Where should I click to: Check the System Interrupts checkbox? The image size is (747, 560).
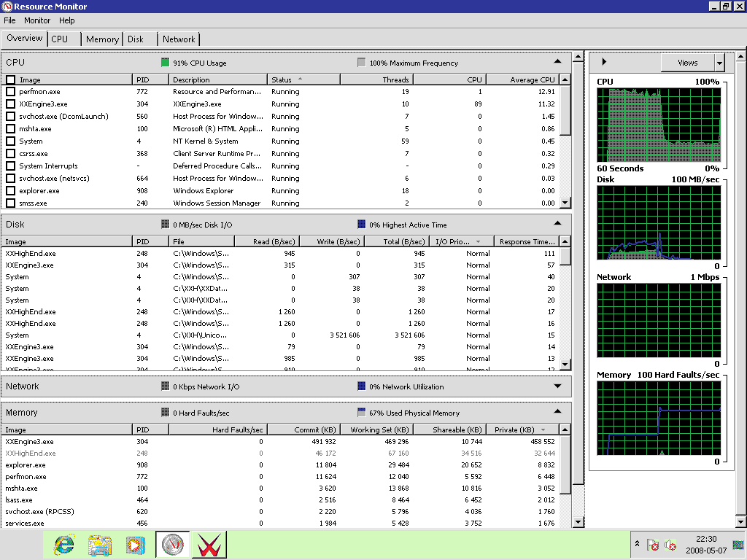10,166
